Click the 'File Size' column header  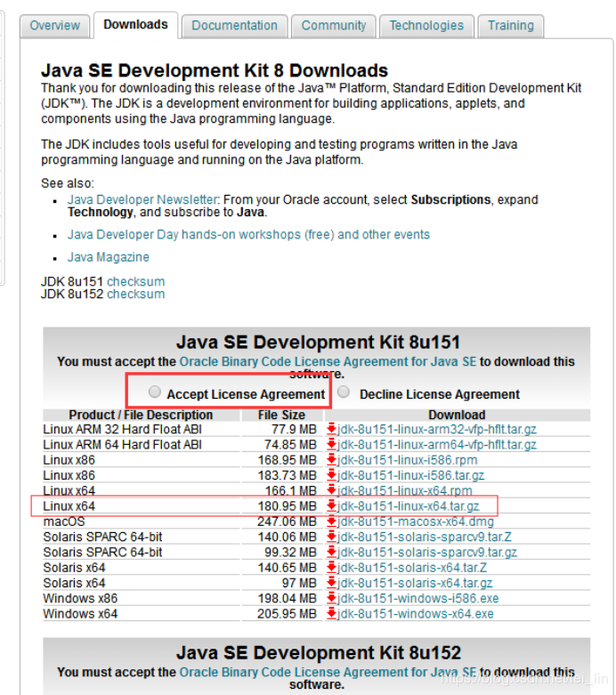(281, 415)
